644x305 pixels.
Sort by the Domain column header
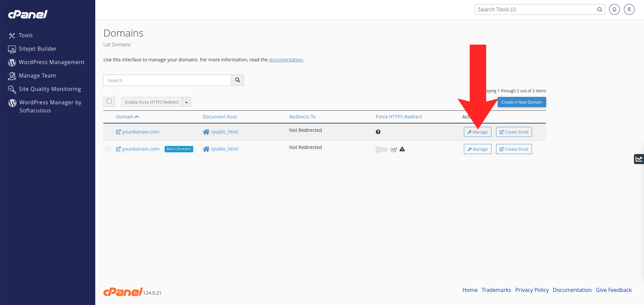pos(127,117)
